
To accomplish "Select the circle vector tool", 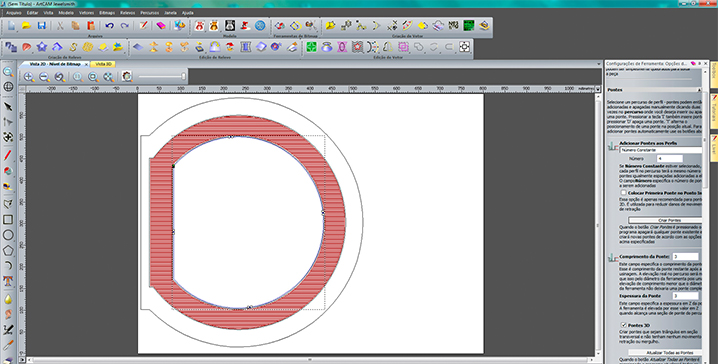I will pos(8,235).
